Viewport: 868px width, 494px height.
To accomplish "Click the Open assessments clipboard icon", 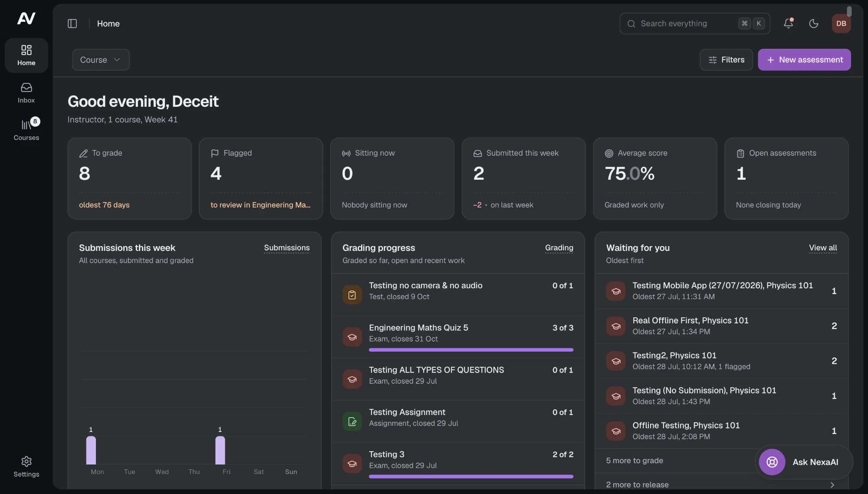I will tap(740, 153).
